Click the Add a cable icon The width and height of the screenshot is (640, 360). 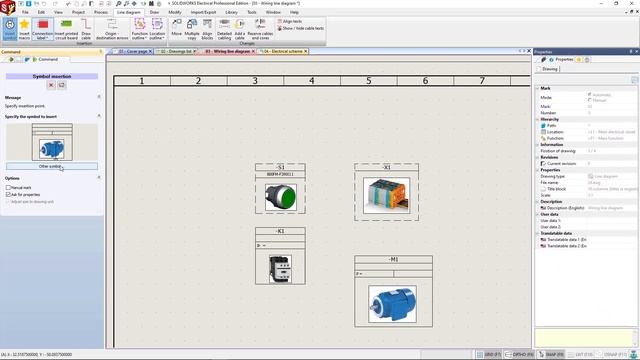(x=240, y=24)
